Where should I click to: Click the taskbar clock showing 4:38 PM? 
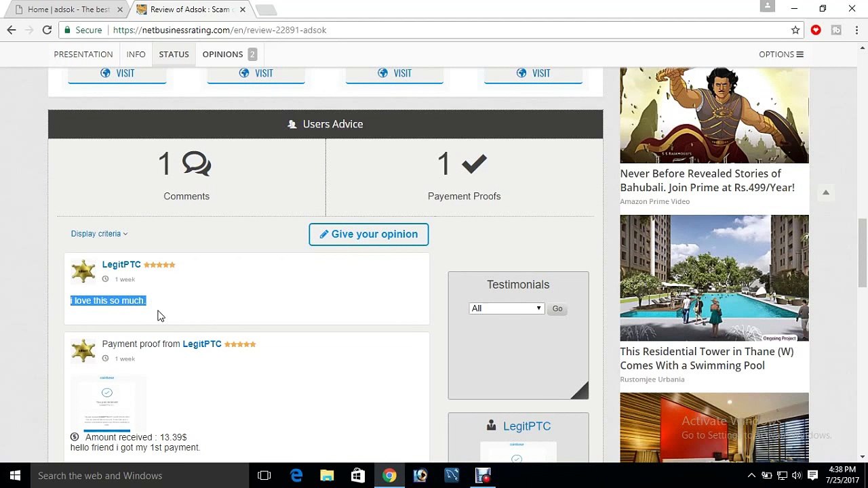[843, 476]
